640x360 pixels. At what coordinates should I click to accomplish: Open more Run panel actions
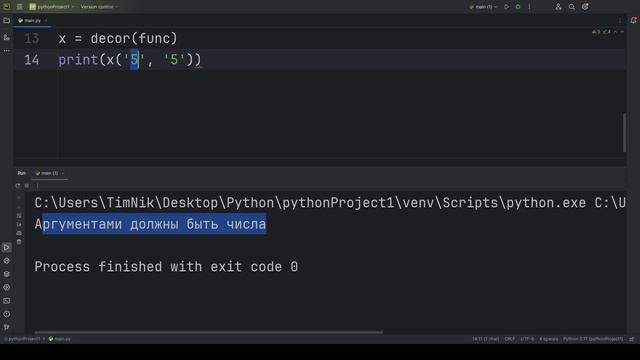pos(37,186)
